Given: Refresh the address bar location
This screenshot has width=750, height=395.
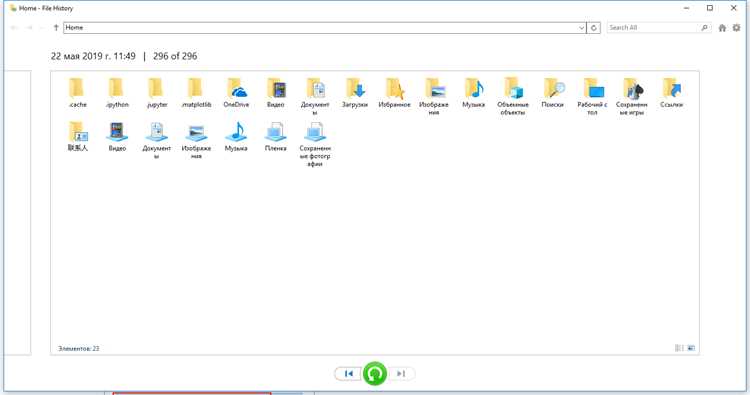Looking at the screenshot, I should pos(594,28).
